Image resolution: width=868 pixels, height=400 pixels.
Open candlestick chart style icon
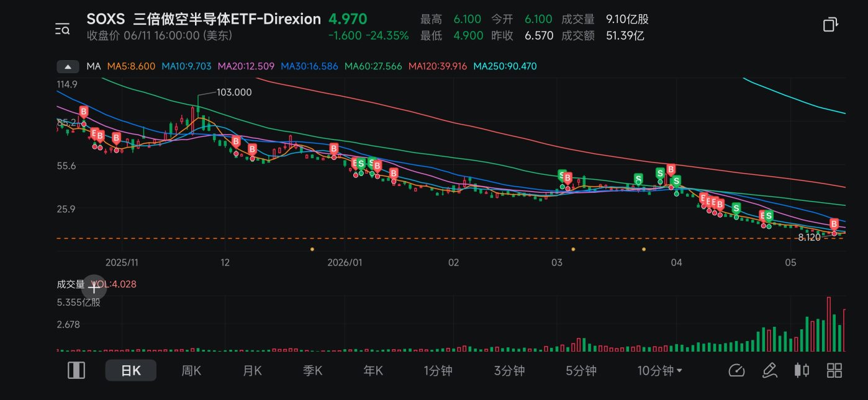(802, 371)
